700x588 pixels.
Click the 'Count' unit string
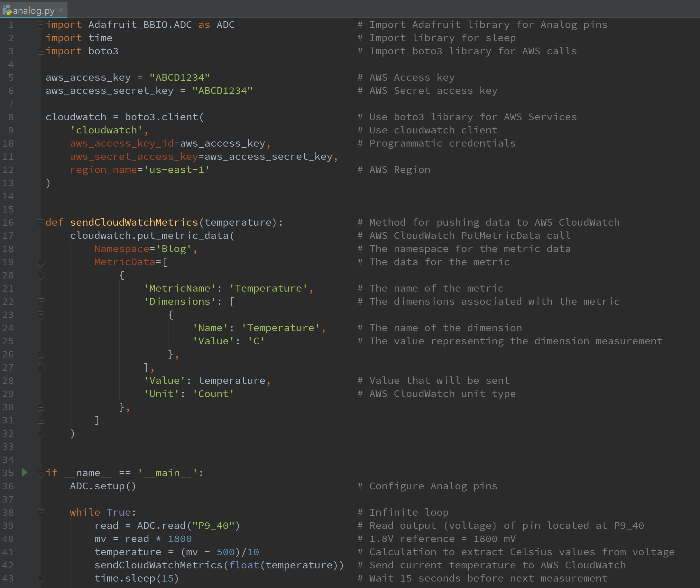coord(213,394)
